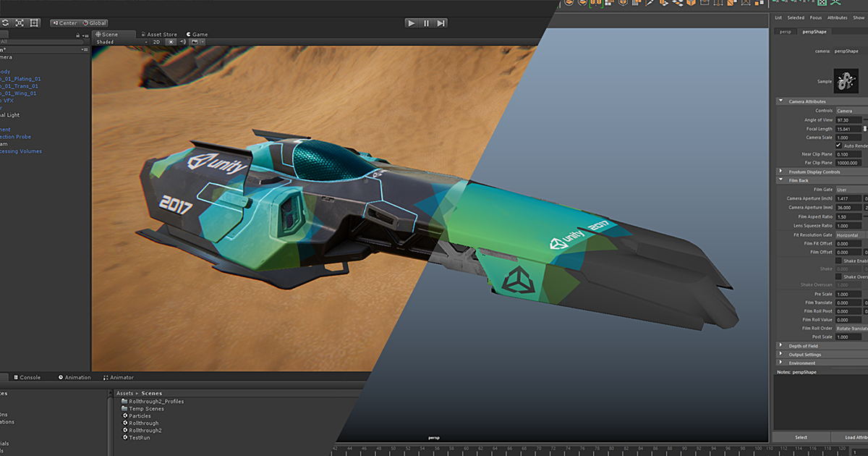Switch to the Animator tab
868x456 pixels.
[x=119, y=377]
